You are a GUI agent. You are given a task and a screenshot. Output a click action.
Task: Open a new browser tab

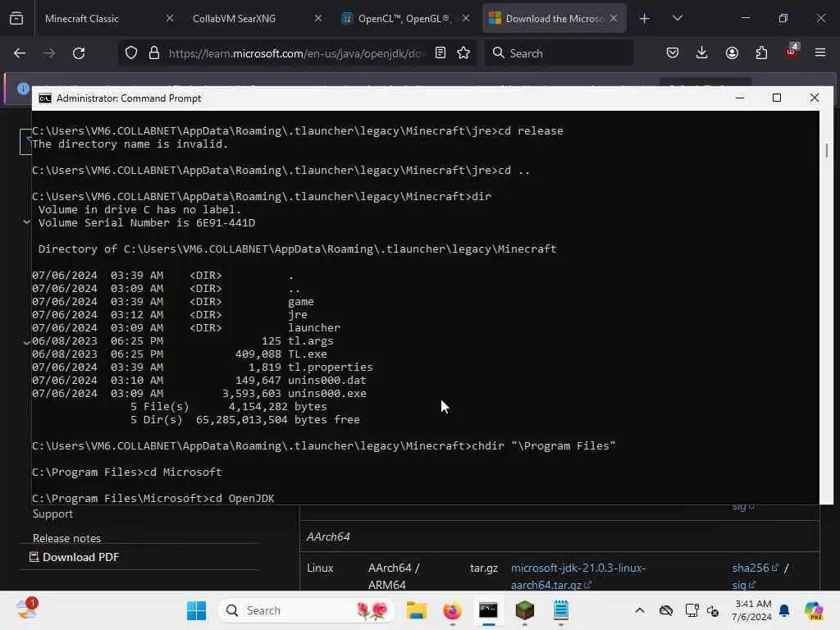(x=645, y=19)
